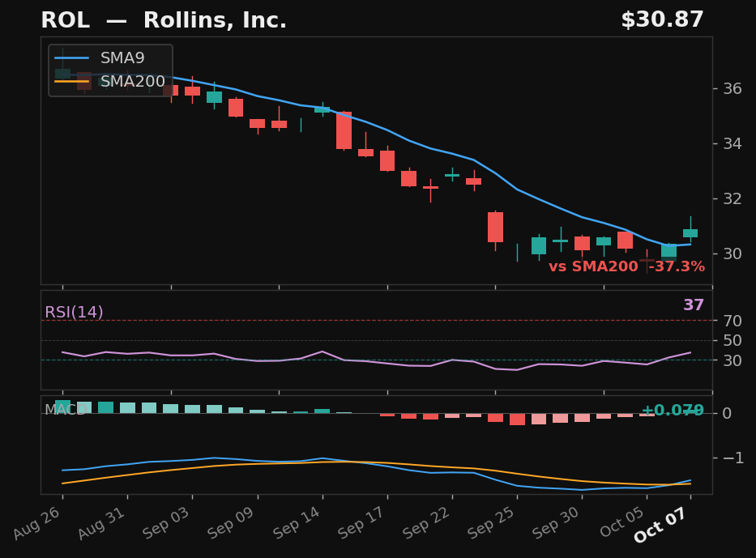Viewport: 756px width, 558px height.
Task: Click the Sep 17 date label
Action: (361, 523)
